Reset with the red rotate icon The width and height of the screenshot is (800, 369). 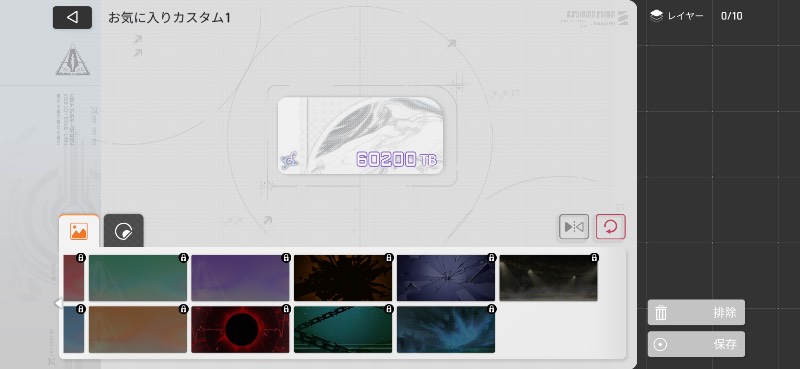coord(611,227)
